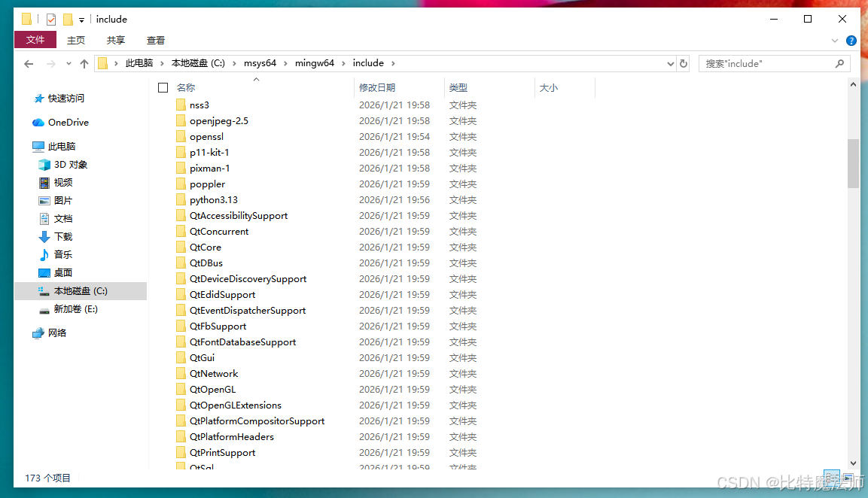
Task: Click the scrollbar down arrow
Action: (853, 463)
